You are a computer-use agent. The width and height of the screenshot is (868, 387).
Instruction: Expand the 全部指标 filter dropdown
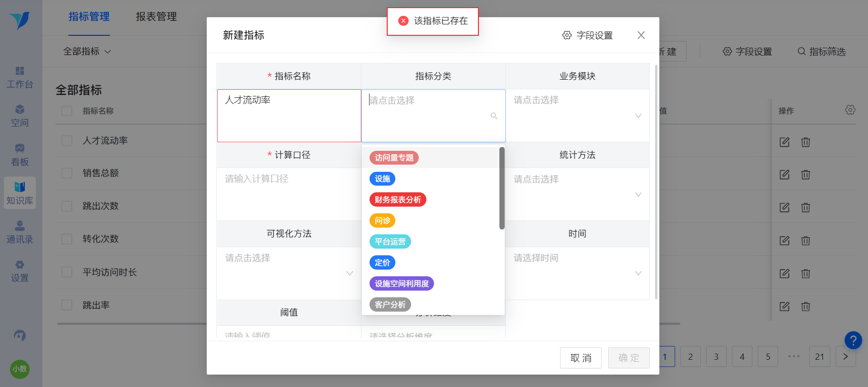(87, 51)
